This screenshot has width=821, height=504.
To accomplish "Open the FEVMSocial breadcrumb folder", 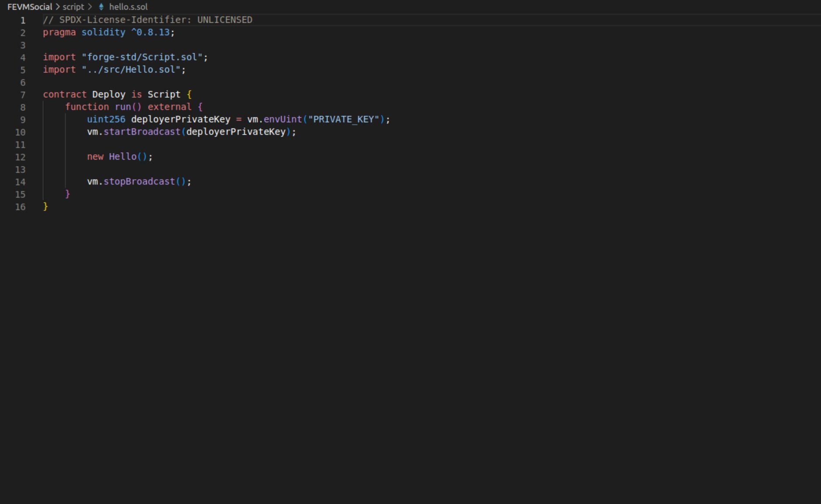I will [x=30, y=7].
